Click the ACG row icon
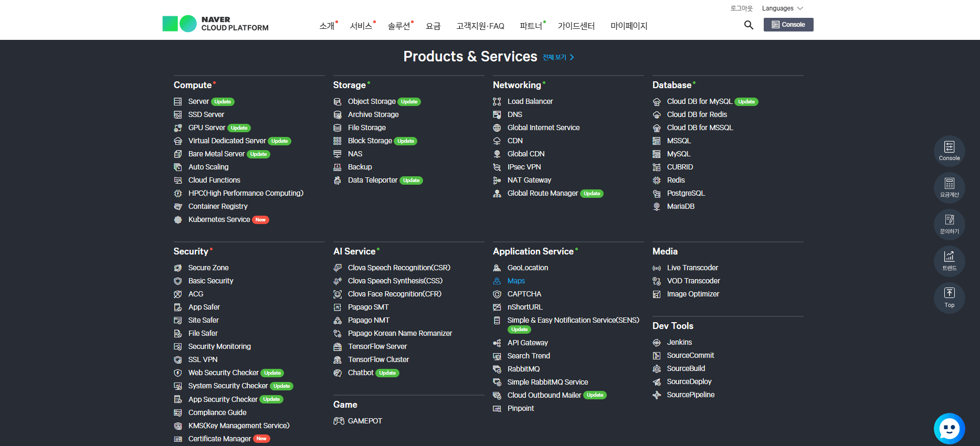The height and width of the screenshot is (446, 980). pyautogui.click(x=178, y=294)
